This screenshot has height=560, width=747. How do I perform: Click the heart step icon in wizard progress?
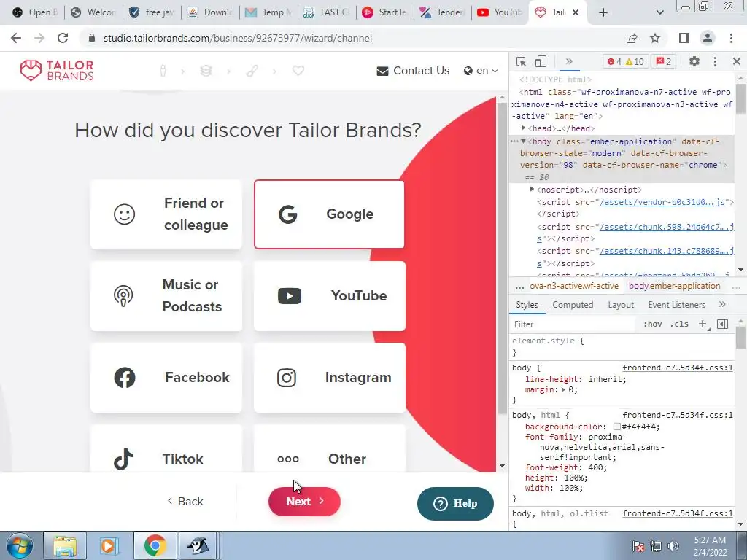click(x=298, y=71)
